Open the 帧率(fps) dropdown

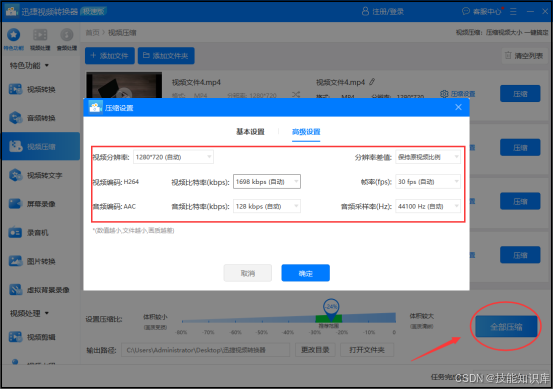pos(428,182)
